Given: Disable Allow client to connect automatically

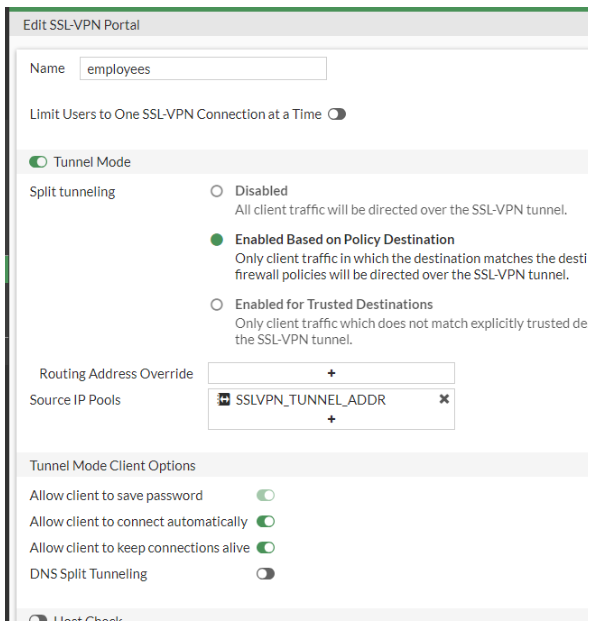Looking at the screenshot, I should click(265, 521).
